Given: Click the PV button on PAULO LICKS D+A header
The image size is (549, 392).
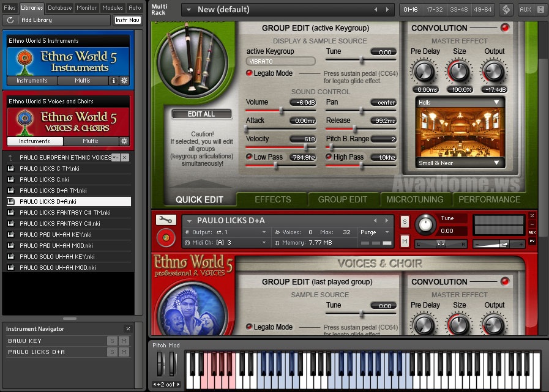Looking at the screenshot, I should point(532,241).
